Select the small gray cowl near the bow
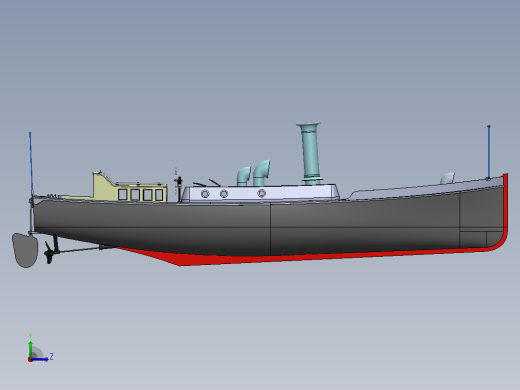The width and height of the screenshot is (520, 390). [448, 178]
